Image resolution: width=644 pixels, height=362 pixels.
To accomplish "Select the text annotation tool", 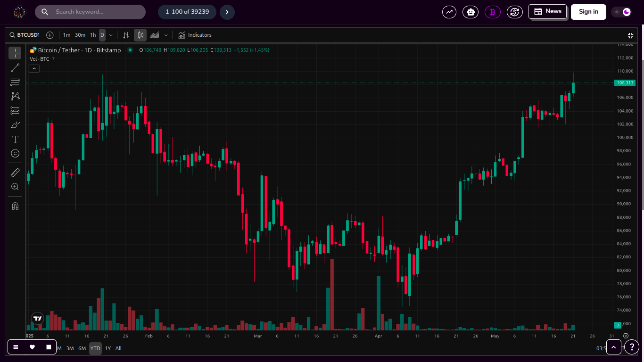I will 15,139.
